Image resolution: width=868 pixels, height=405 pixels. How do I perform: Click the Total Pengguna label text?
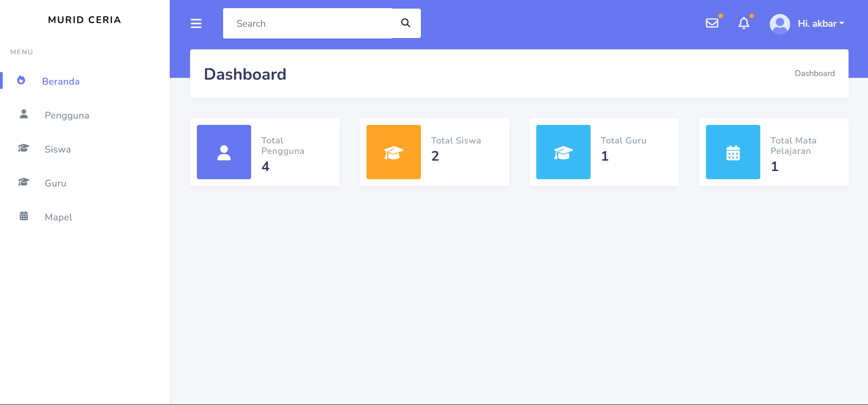click(283, 146)
